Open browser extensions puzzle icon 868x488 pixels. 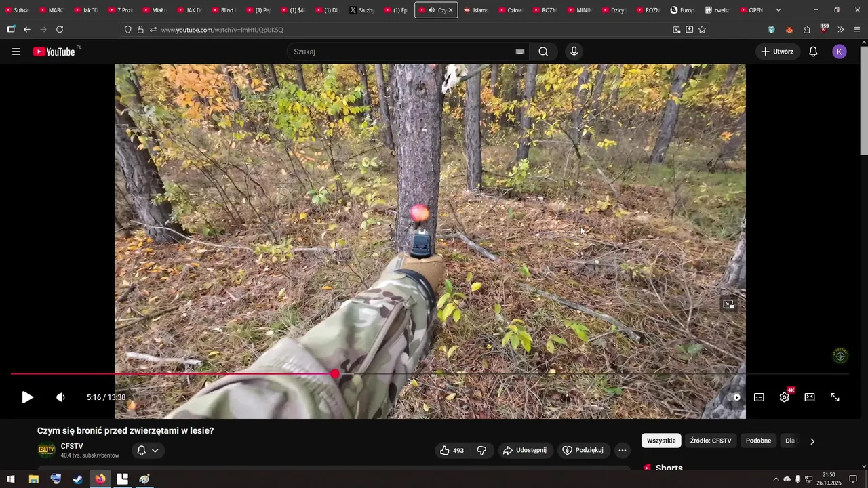tap(806, 29)
